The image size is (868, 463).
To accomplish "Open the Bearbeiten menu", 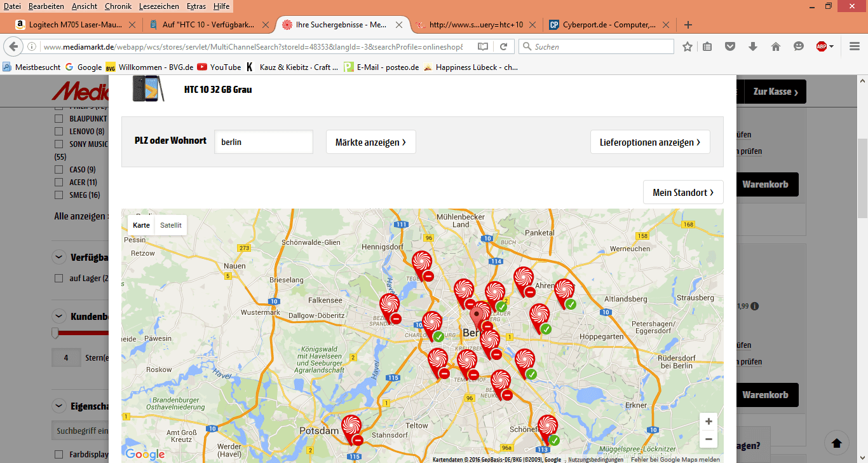I will (x=46, y=6).
